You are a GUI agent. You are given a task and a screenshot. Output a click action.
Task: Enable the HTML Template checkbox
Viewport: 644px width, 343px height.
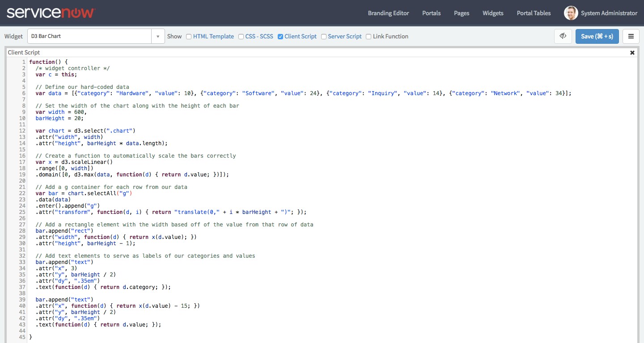(189, 37)
